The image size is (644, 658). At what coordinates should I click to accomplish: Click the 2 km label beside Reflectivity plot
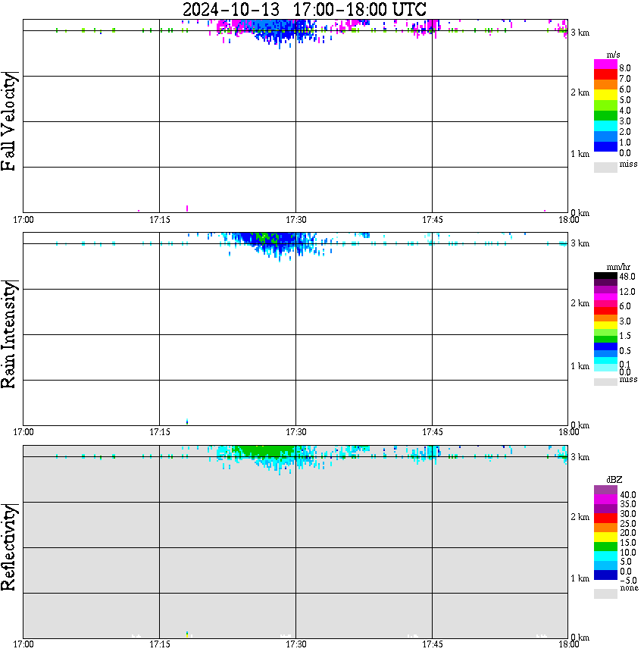pyautogui.click(x=580, y=517)
